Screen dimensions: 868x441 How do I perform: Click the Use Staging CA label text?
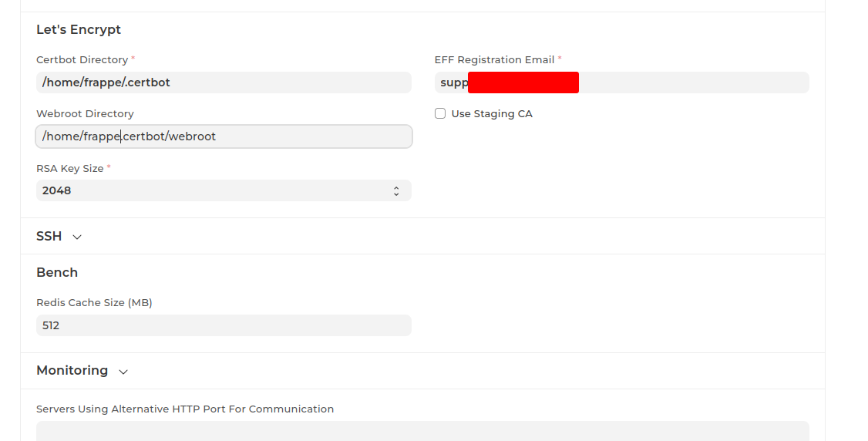click(492, 113)
